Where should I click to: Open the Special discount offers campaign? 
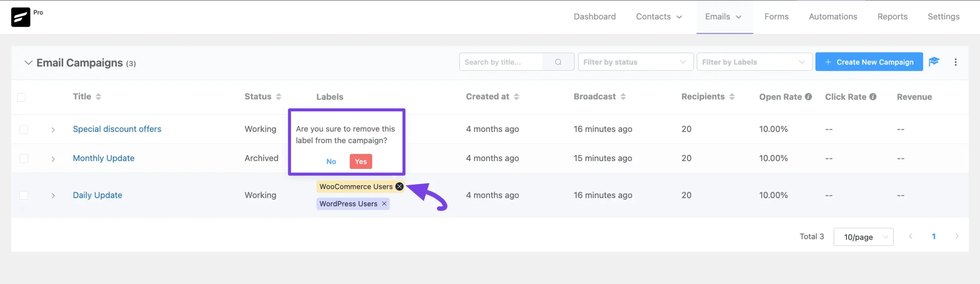[x=117, y=129]
